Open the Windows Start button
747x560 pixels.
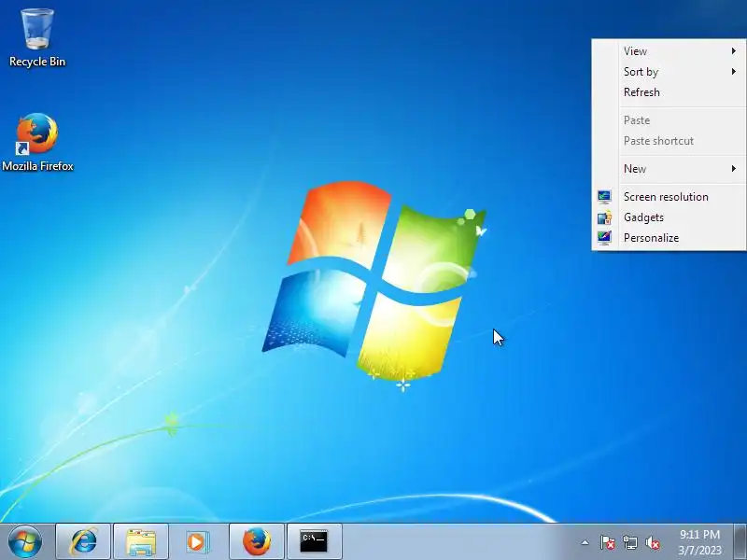(x=25, y=541)
